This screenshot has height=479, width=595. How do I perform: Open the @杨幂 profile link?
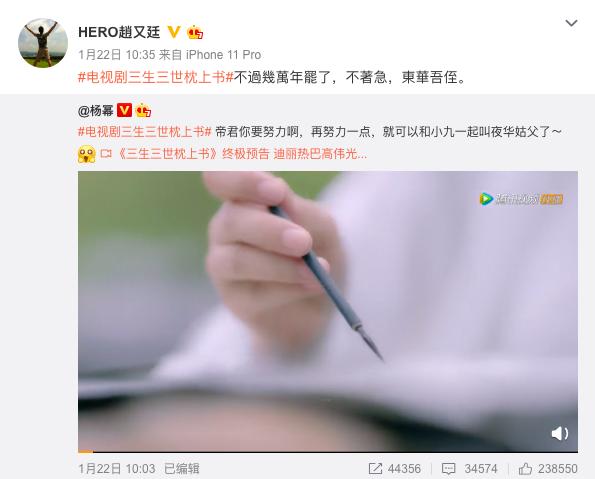(x=96, y=111)
